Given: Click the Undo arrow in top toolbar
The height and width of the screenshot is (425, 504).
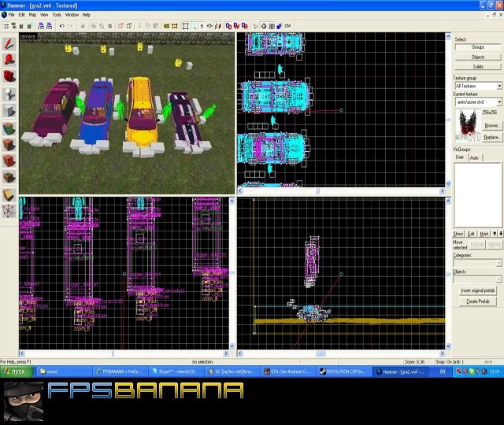Looking at the screenshot, I should 61,26.
